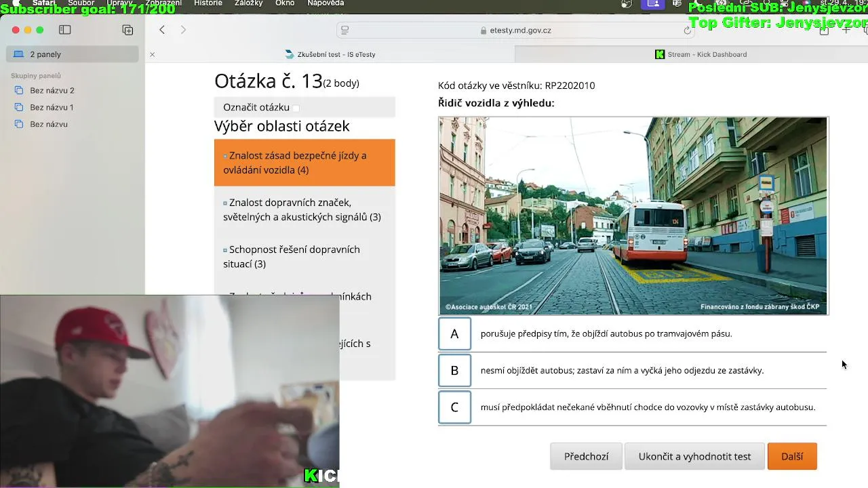The image size is (868, 488).
Task: Switch to Zkušební test - IS eTesty tab
Action: [330, 54]
